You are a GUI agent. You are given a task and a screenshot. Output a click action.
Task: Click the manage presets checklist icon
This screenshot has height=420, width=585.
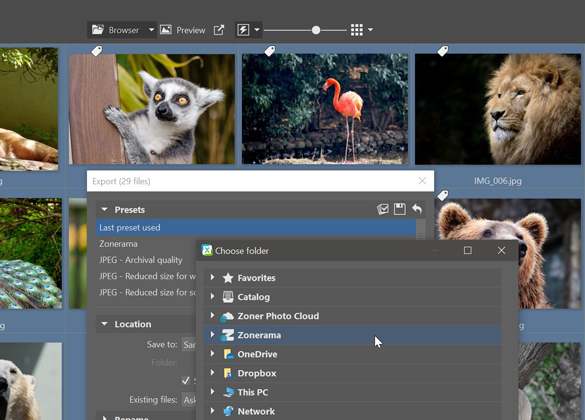[x=383, y=209]
